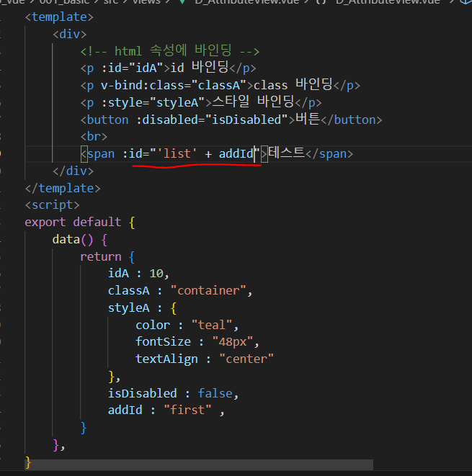This screenshot has height=476, width=472.
Task: Click v-bind:class="classA" attribute
Action: [174, 85]
